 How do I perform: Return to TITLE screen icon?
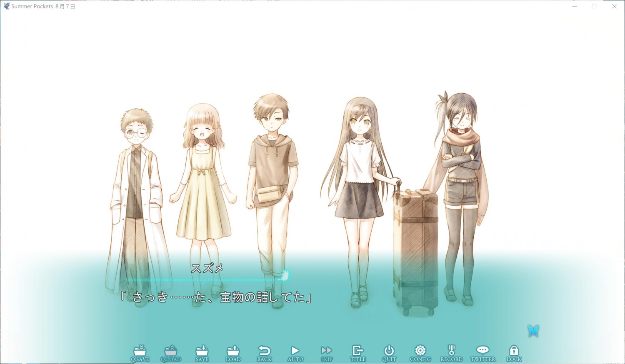point(358,353)
